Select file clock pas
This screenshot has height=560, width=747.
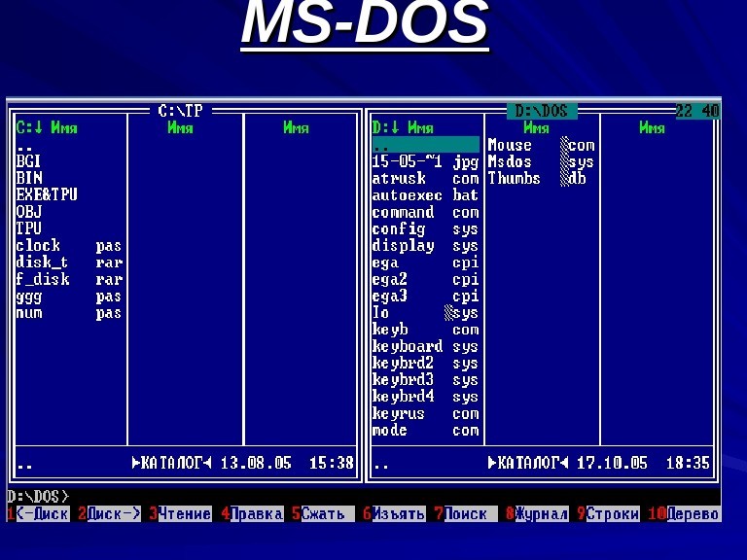point(69,245)
